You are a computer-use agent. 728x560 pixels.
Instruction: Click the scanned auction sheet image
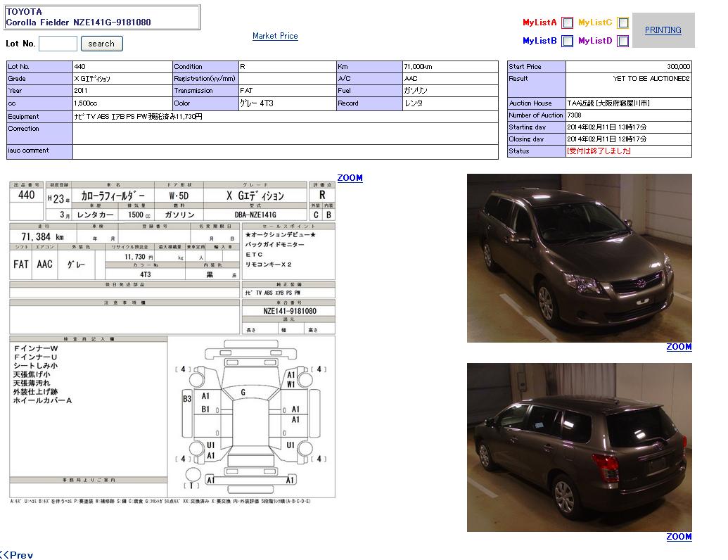pyautogui.click(x=172, y=281)
